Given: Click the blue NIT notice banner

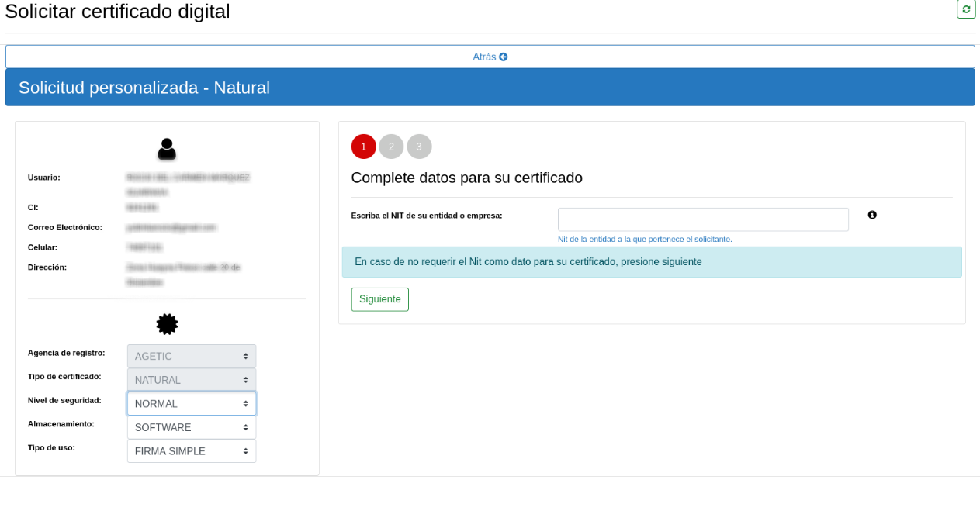Looking at the screenshot, I should 652,262.
